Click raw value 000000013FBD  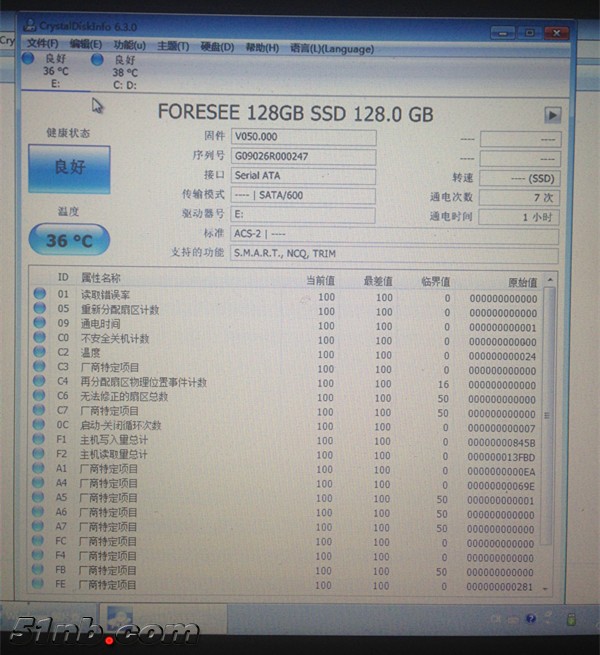pyautogui.click(x=501, y=457)
